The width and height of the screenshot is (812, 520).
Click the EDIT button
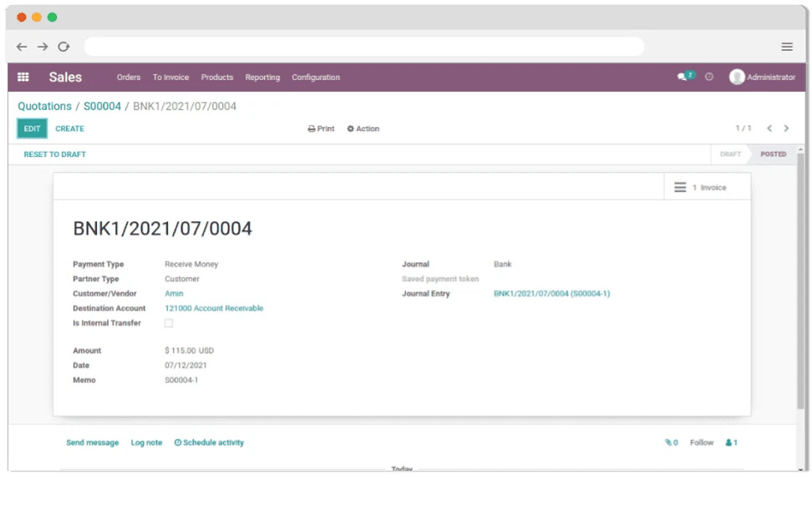(32, 129)
